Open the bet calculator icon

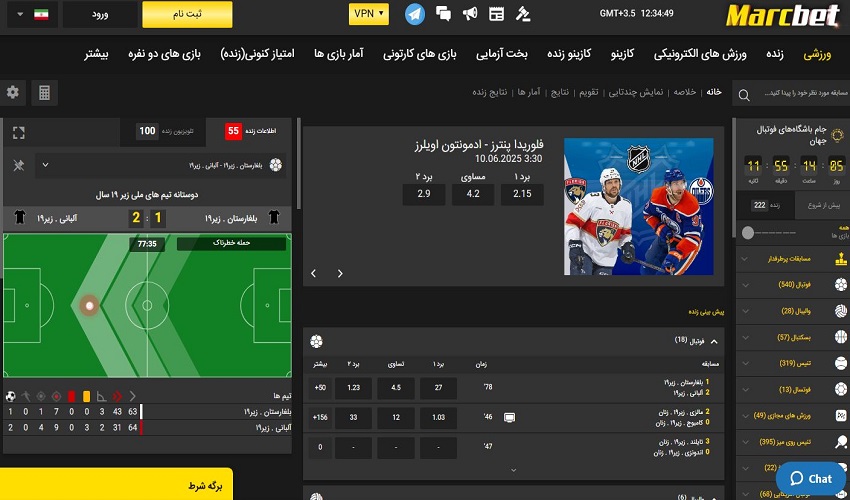click(44, 93)
